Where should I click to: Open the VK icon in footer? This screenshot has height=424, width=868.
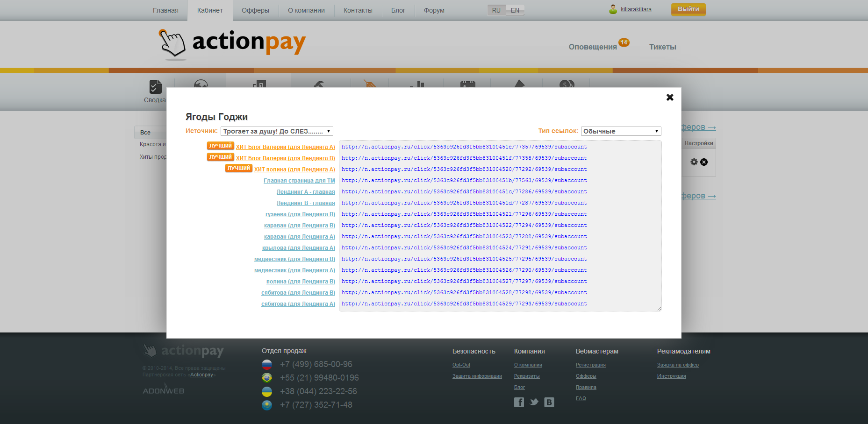tap(549, 402)
